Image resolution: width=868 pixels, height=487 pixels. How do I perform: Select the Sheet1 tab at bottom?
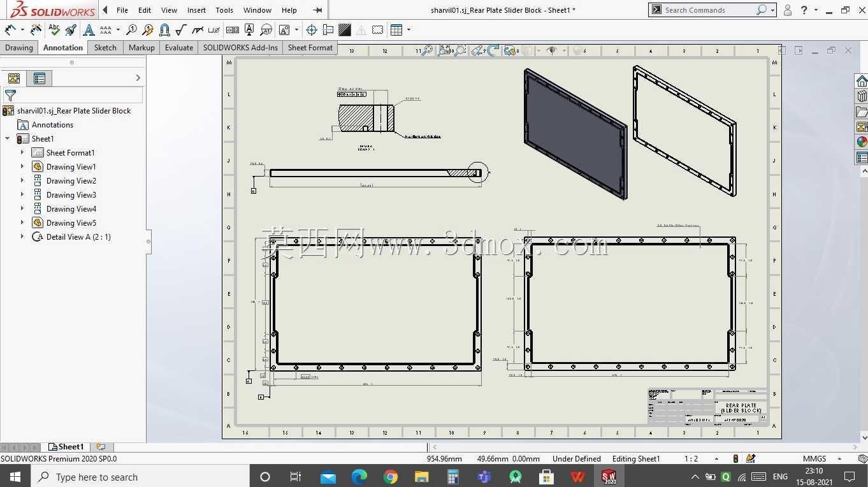click(66, 447)
